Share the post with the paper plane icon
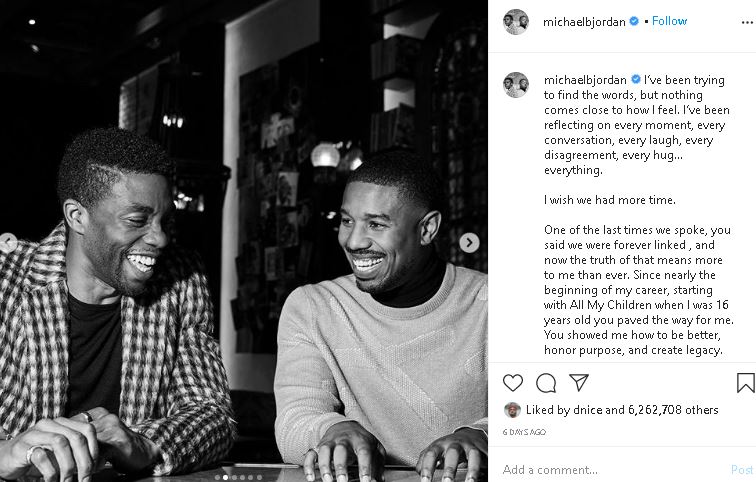The height and width of the screenshot is (482, 756). coord(579,382)
